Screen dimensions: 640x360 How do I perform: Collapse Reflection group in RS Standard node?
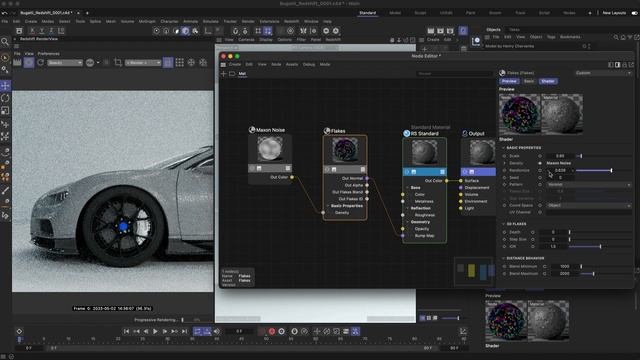click(407, 208)
